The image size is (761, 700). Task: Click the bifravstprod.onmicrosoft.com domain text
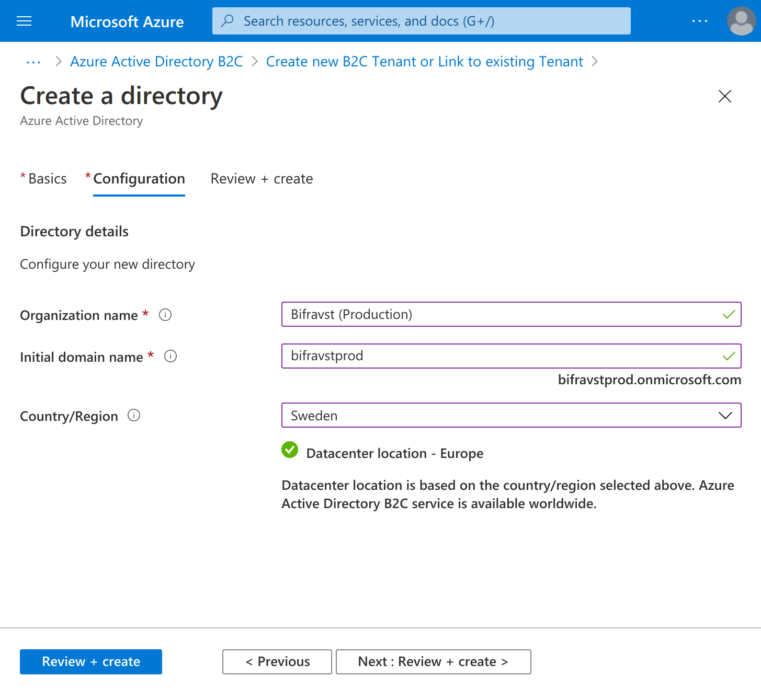(x=650, y=380)
